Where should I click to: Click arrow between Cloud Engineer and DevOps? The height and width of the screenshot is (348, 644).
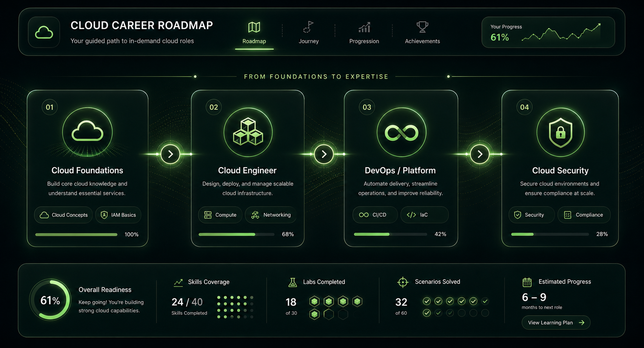click(x=324, y=154)
